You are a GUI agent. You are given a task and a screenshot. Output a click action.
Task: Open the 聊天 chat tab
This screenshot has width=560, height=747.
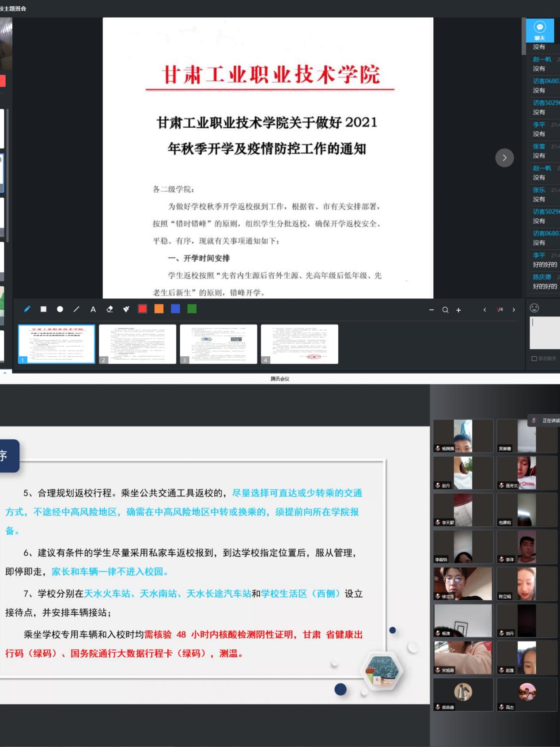tap(540, 30)
